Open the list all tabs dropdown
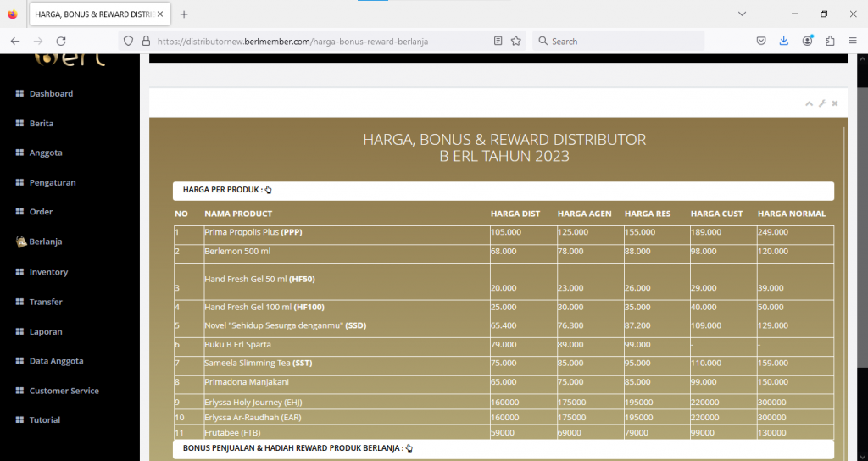The image size is (868, 461). pyautogui.click(x=742, y=14)
